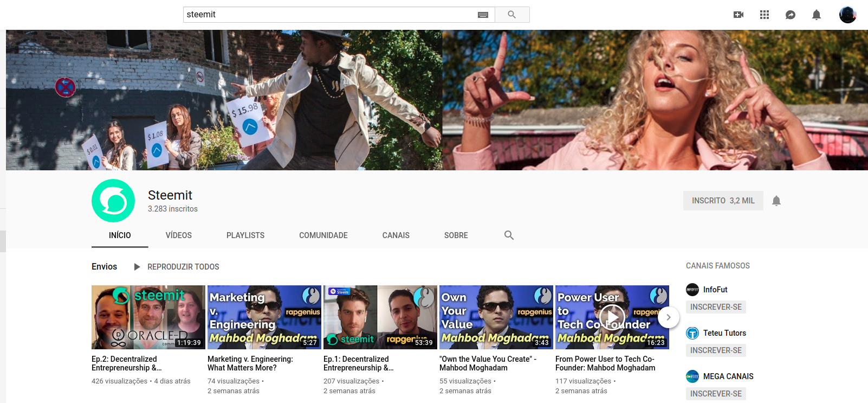The width and height of the screenshot is (868, 403).
Task: Click the '426 visualizações • 4 dias atrás' text
Action: tap(141, 381)
